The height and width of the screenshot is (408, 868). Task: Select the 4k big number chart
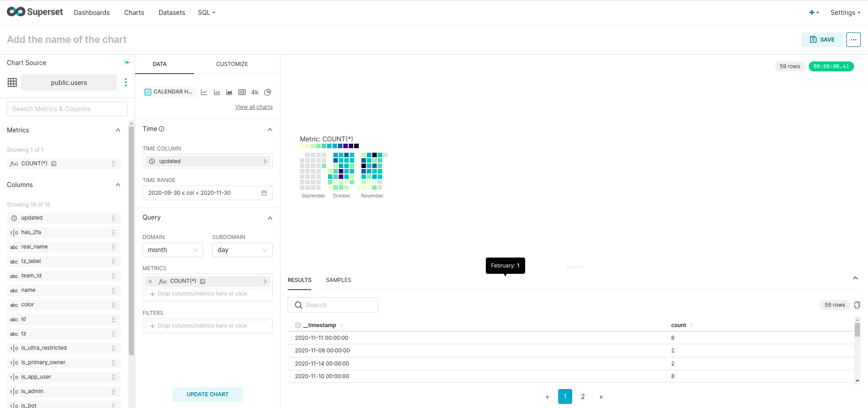click(x=255, y=92)
